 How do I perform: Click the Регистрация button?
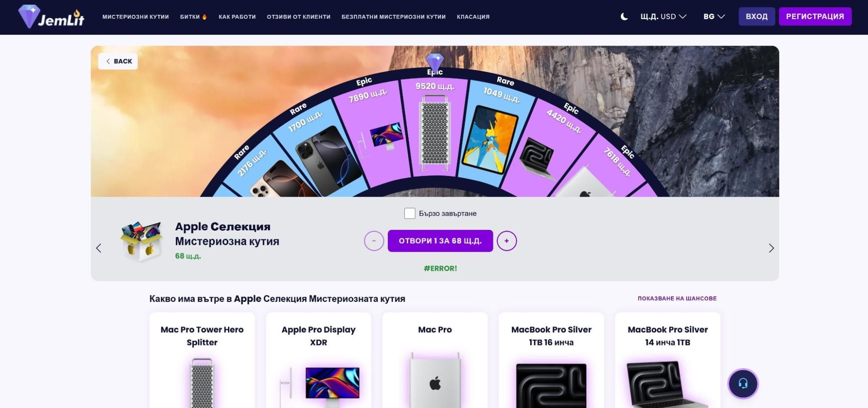[815, 17]
